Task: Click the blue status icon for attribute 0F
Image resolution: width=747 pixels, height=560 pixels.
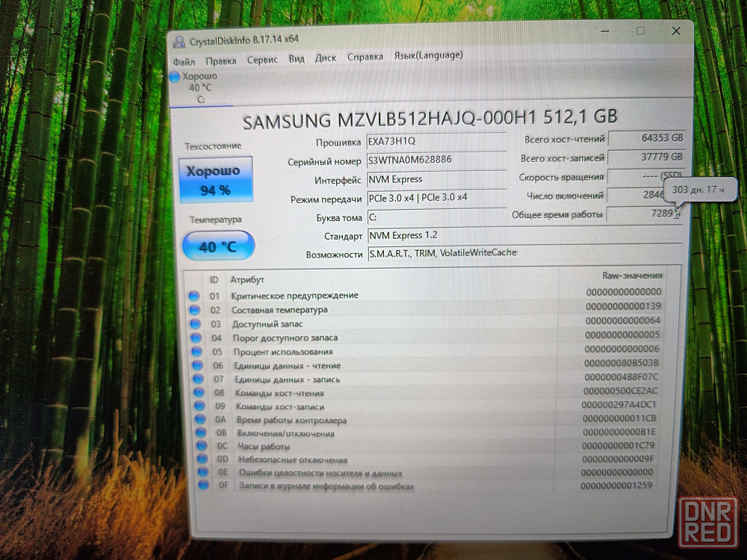Action: pos(203,486)
